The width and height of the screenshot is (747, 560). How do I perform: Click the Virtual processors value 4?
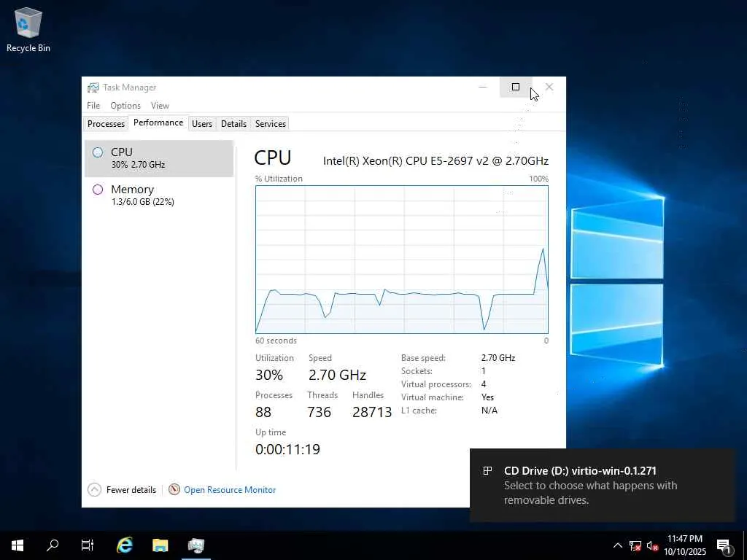[x=484, y=384]
